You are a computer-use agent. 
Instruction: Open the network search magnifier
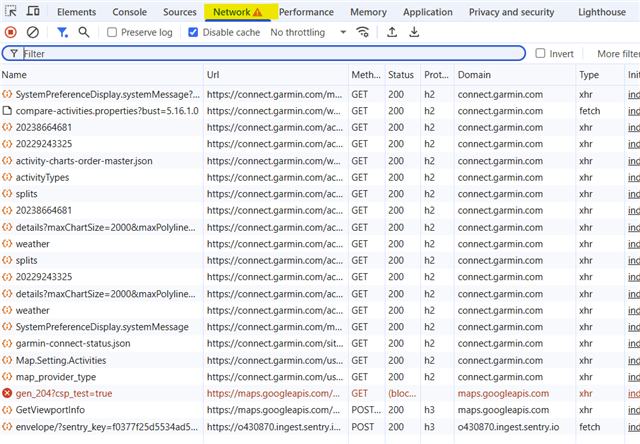coord(84,32)
